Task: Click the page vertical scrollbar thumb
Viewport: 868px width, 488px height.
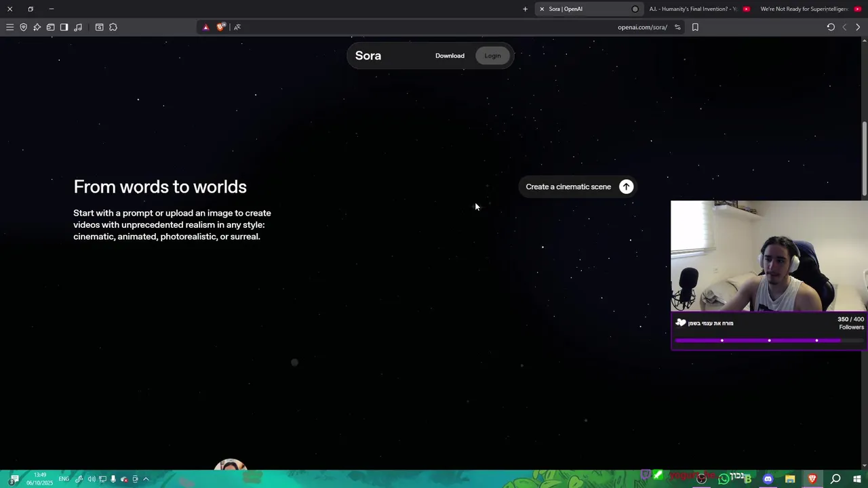Action: coord(865,157)
